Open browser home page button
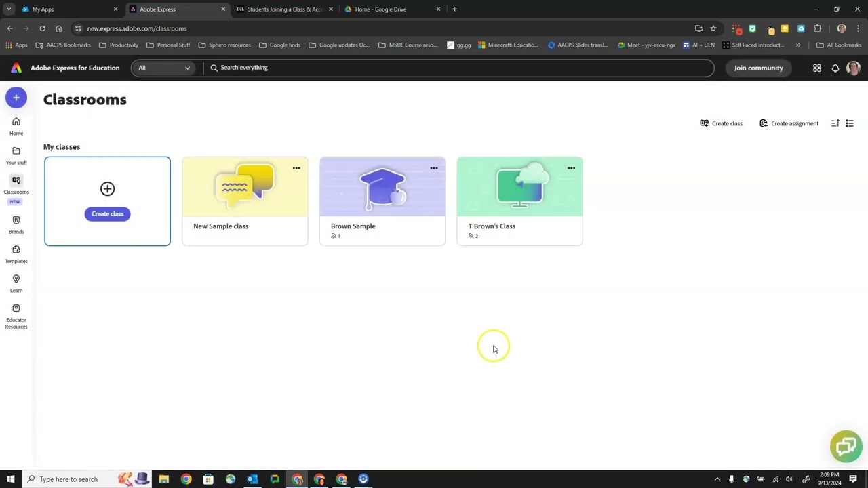The height and width of the screenshot is (488, 868). tap(58, 28)
